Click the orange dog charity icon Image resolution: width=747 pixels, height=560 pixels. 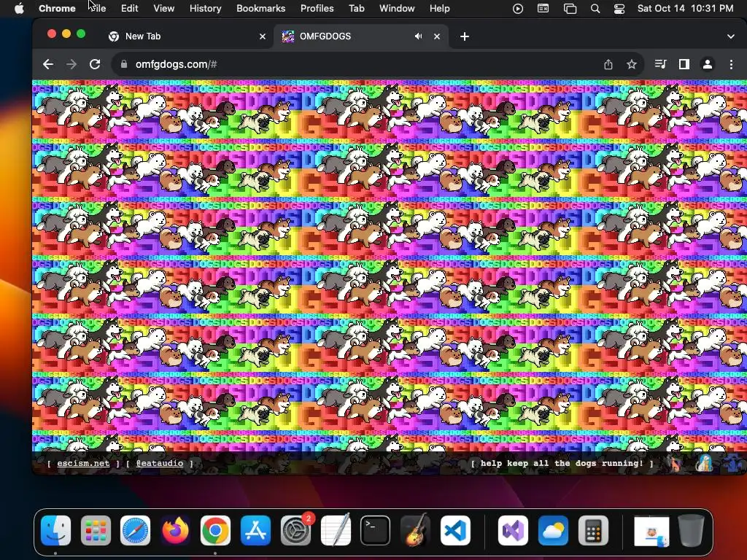tap(675, 463)
